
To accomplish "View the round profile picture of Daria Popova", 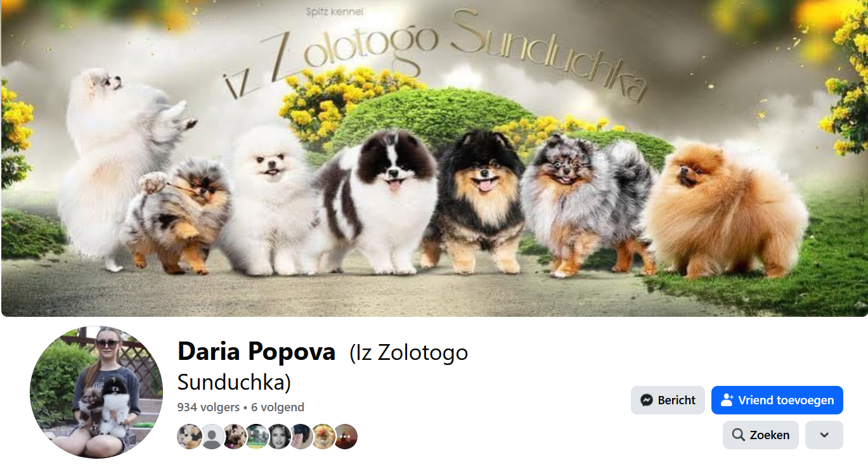I will 96,392.
